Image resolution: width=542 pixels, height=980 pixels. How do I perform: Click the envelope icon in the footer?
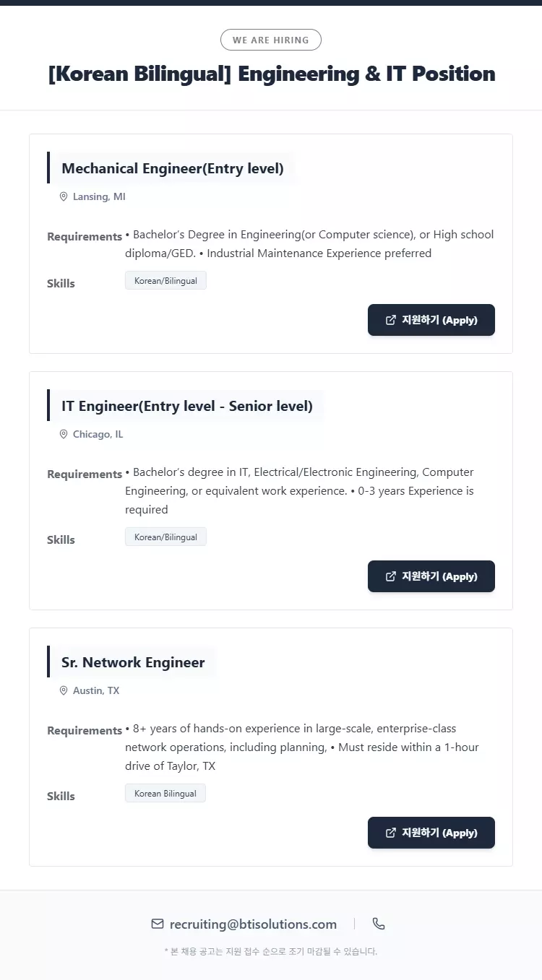[158, 924]
